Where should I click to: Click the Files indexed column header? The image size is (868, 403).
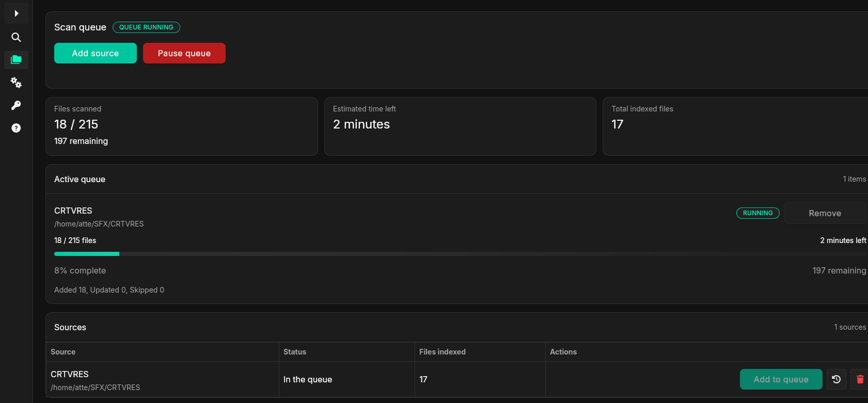pos(443,352)
